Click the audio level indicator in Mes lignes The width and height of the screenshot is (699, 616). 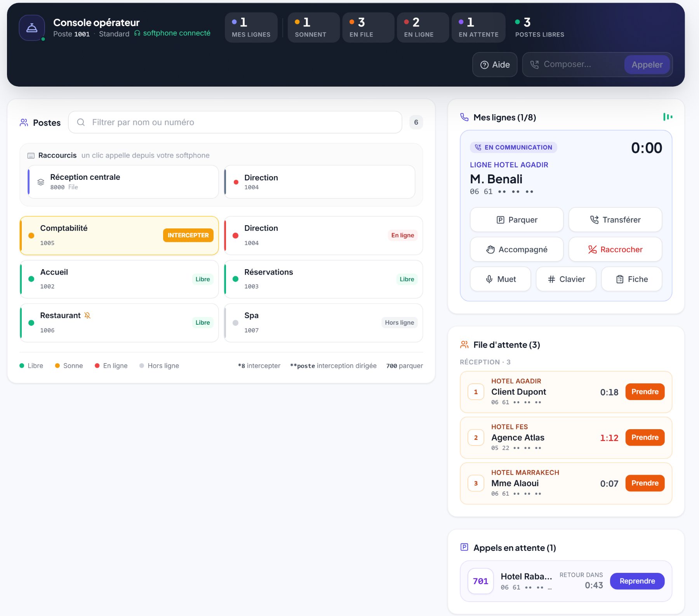coord(668,117)
